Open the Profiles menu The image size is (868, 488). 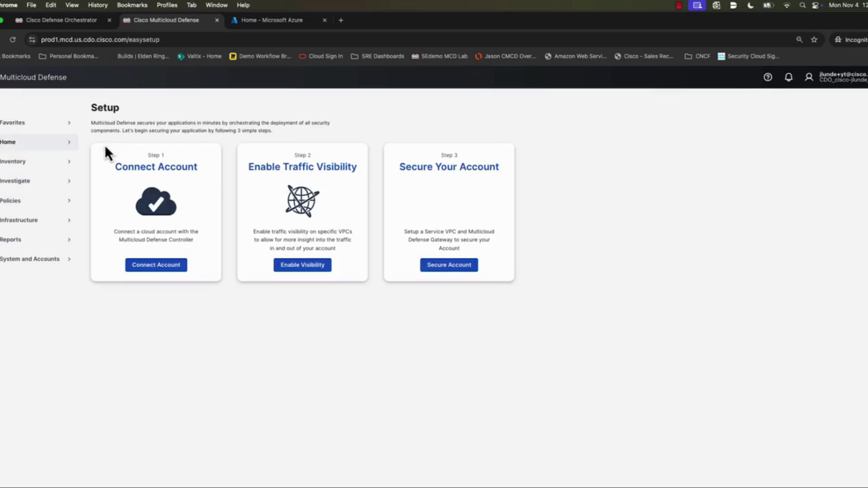coord(167,5)
